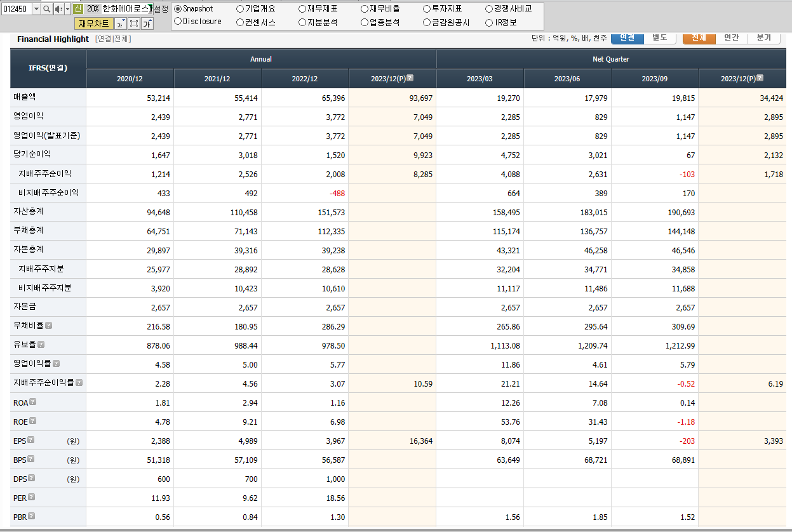Switch to the 연간 tab
The height and width of the screenshot is (532, 792).
[732, 38]
